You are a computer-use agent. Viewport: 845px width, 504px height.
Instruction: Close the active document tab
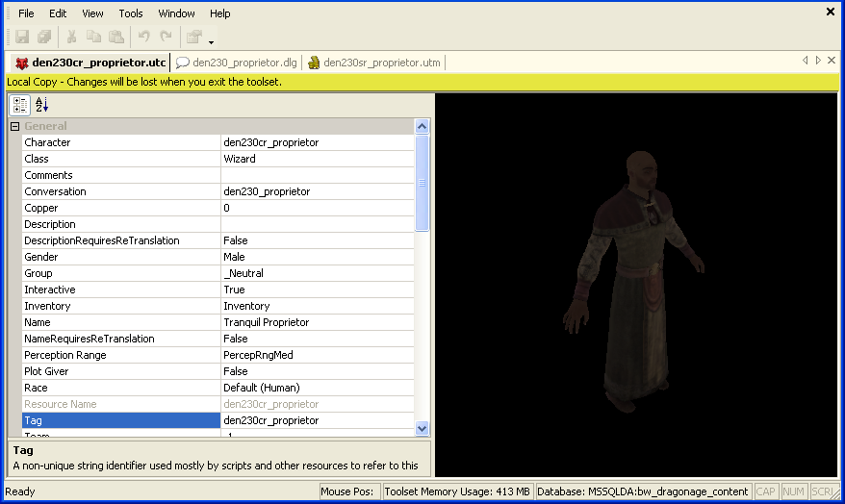(x=831, y=61)
